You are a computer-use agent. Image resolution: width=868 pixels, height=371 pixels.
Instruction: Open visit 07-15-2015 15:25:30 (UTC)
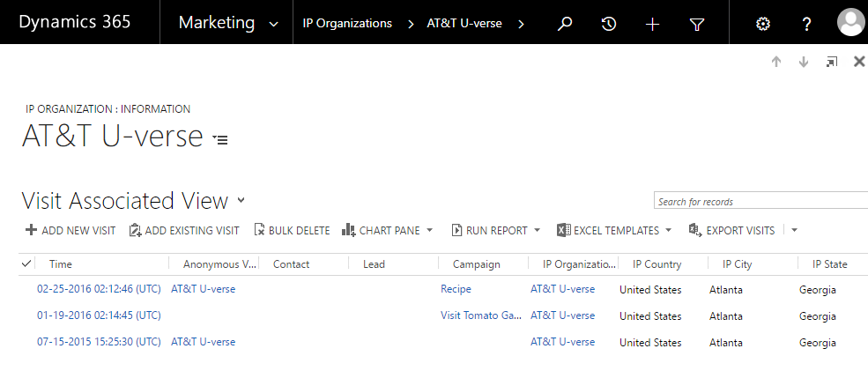click(99, 342)
